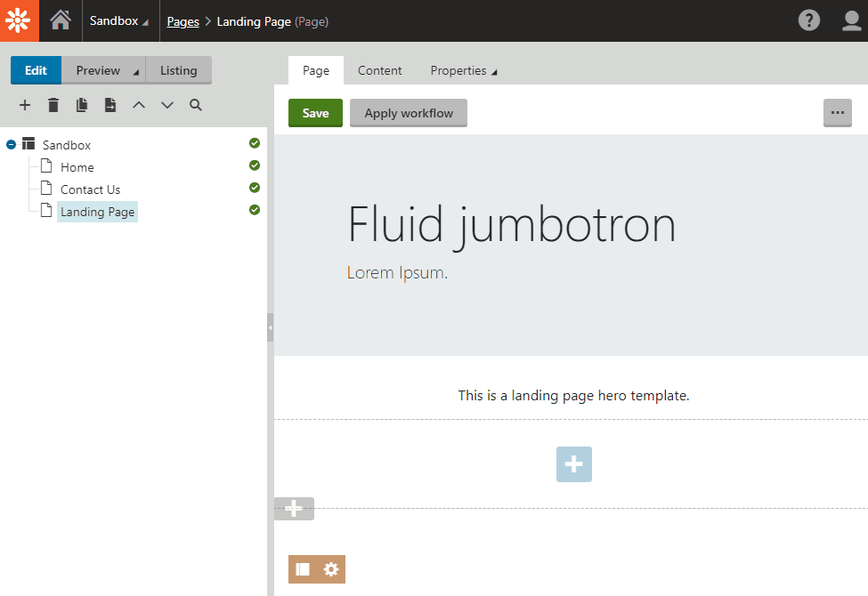Select Landing Page in the content tree
The image size is (868, 596).
(x=97, y=212)
